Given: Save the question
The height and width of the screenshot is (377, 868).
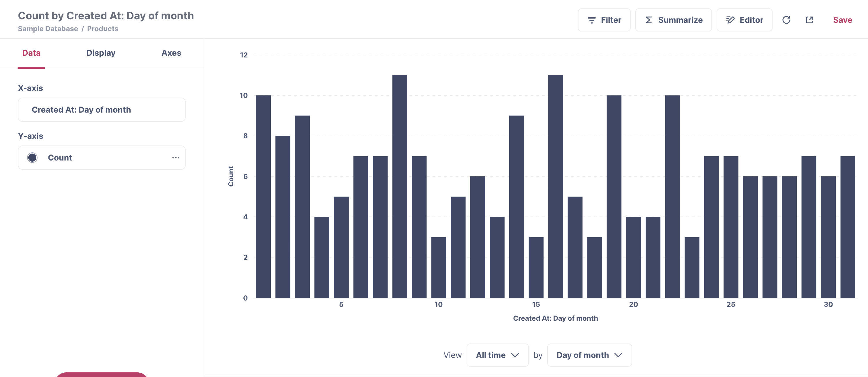Looking at the screenshot, I should point(842,20).
